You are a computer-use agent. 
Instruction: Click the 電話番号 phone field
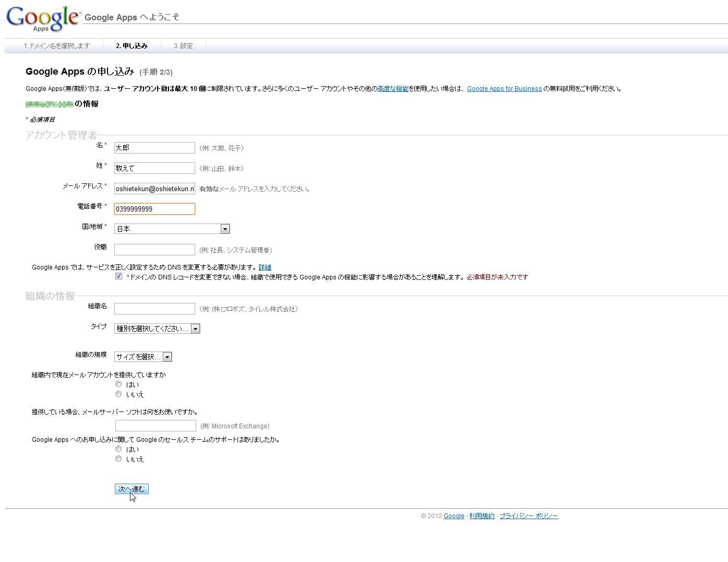tap(154, 209)
